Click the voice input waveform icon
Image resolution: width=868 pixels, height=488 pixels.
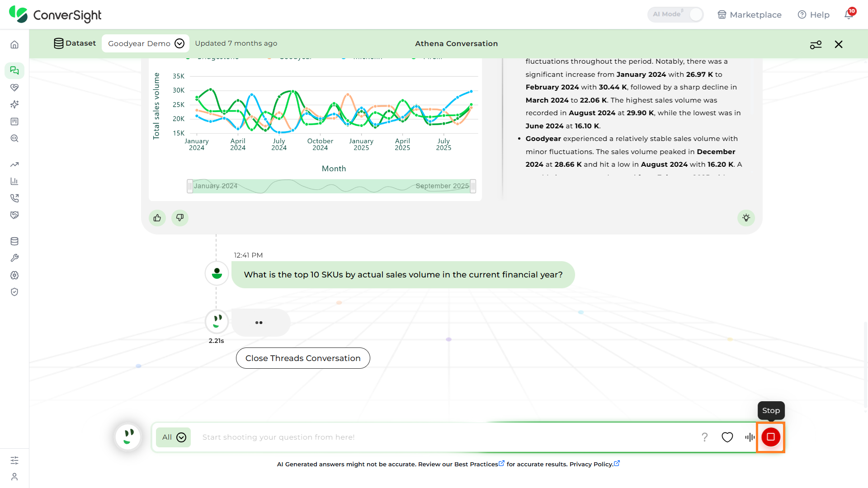tap(750, 437)
